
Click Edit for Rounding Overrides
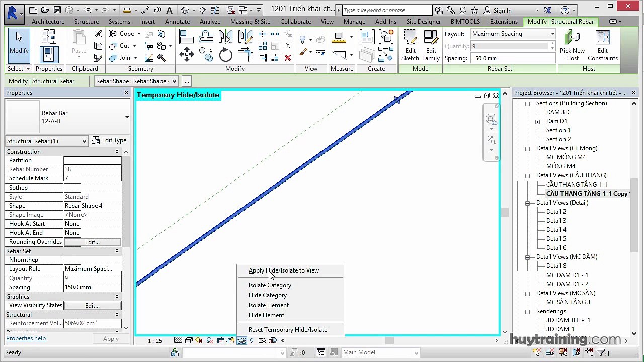[92, 242]
